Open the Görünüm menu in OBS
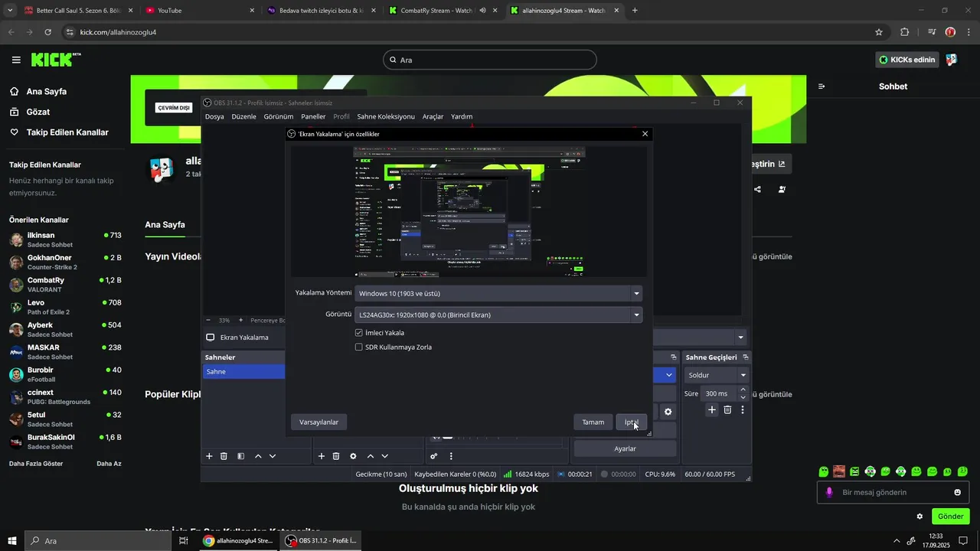This screenshot has height=551, width=980. tap(279, 116)
